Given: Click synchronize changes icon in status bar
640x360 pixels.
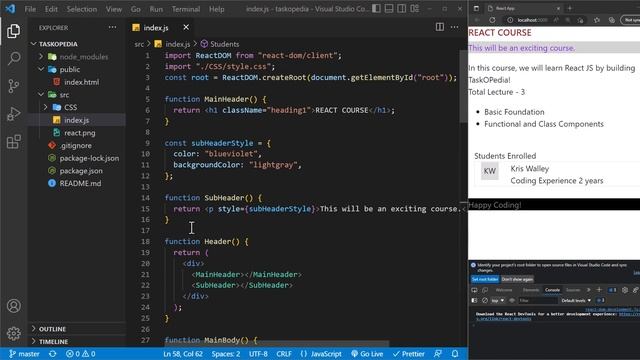Looking at the screenshot, I should [x=53, y=354].
